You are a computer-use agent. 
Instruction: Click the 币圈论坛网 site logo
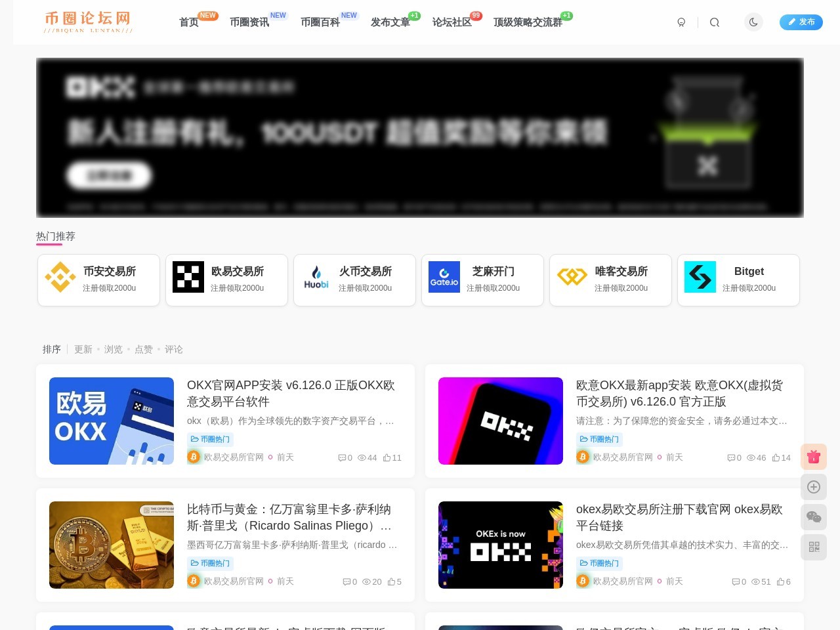[89, 22]
